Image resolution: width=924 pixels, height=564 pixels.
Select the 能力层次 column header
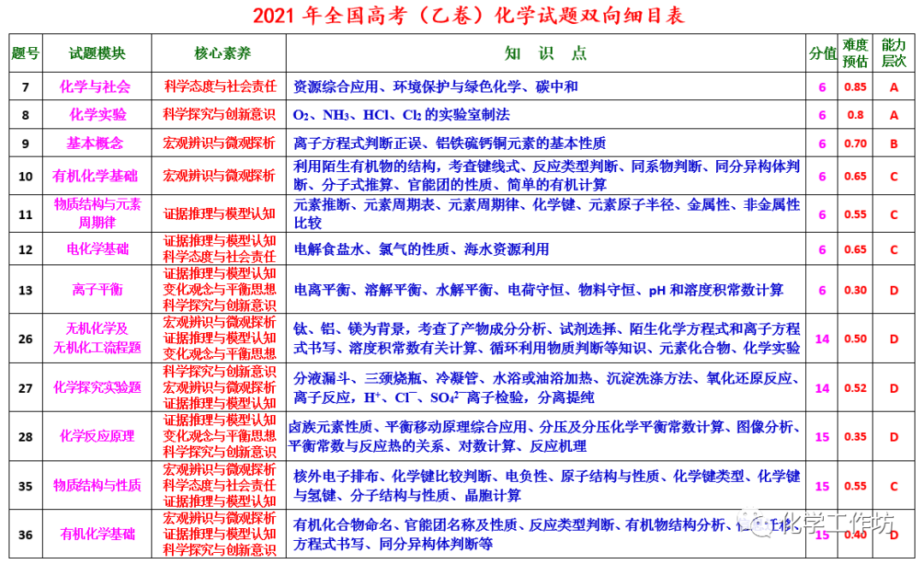893,53
